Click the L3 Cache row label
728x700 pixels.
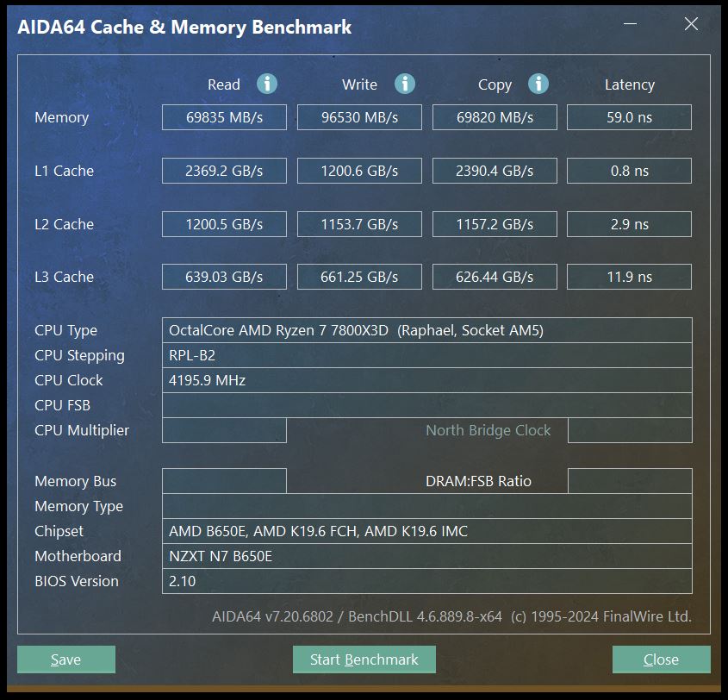64,278
